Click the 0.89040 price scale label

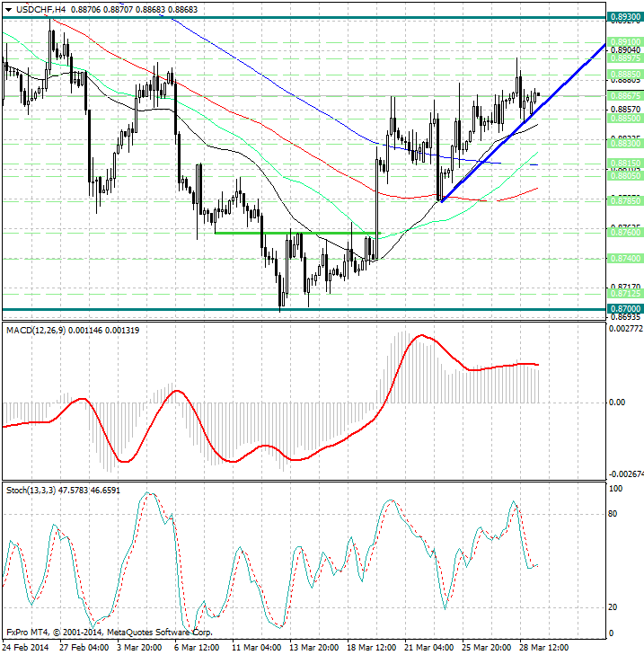625,50
